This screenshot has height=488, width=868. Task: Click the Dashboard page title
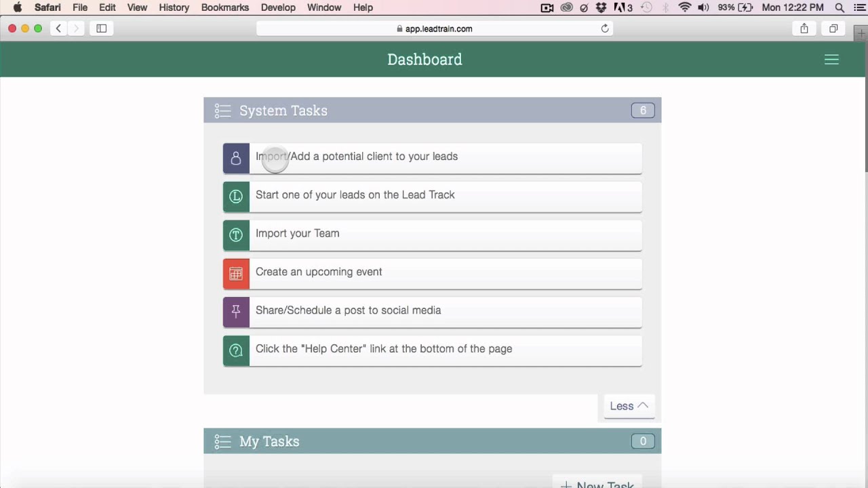(425, 60)
